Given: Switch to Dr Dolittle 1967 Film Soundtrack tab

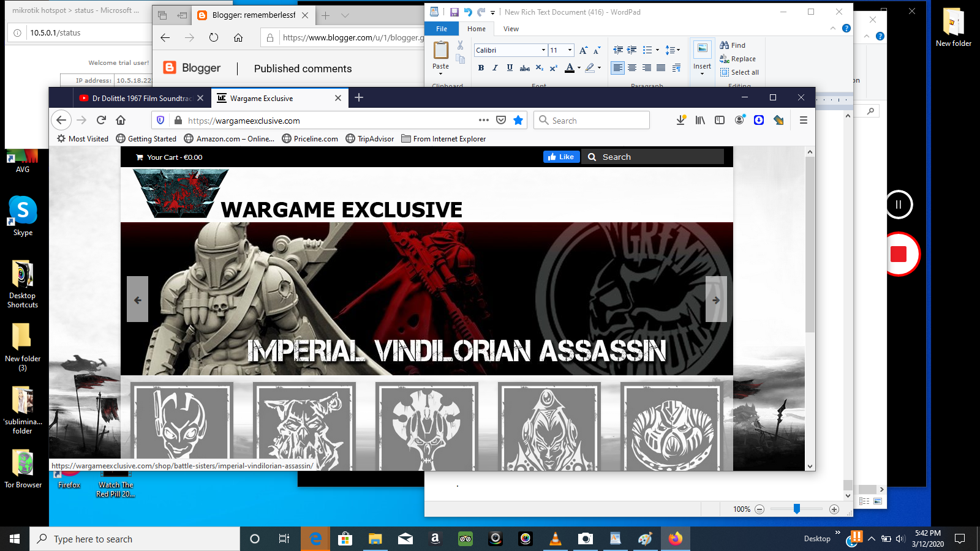Looking at the screenshot, I should tap(141, 98).
